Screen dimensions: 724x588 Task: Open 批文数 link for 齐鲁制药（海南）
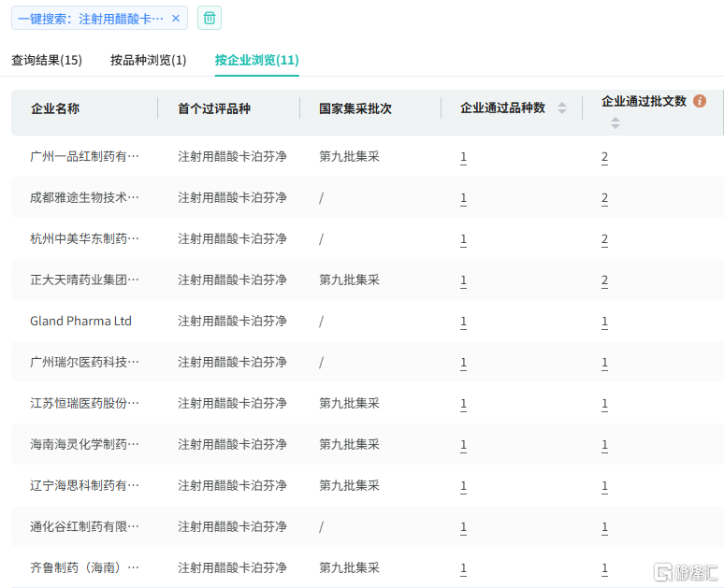pos(604,567)
